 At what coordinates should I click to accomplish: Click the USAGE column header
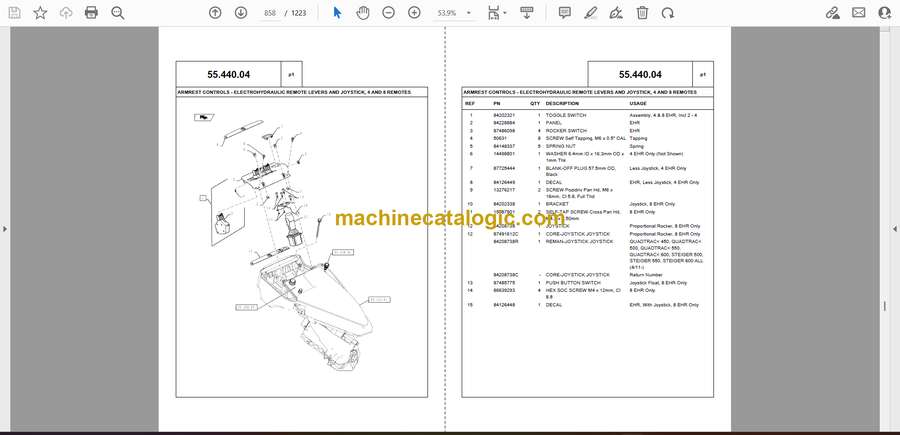(x=638, y=104)
